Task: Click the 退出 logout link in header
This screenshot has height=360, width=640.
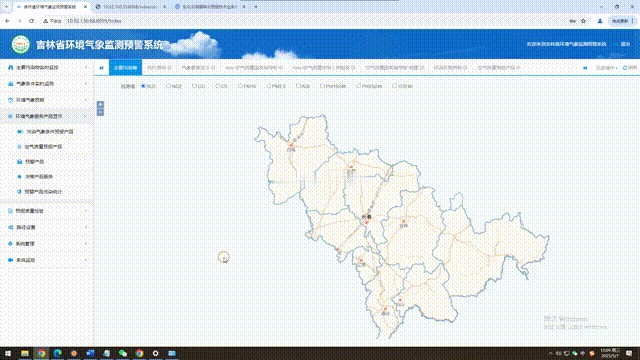Action: (x=625, y=44)
